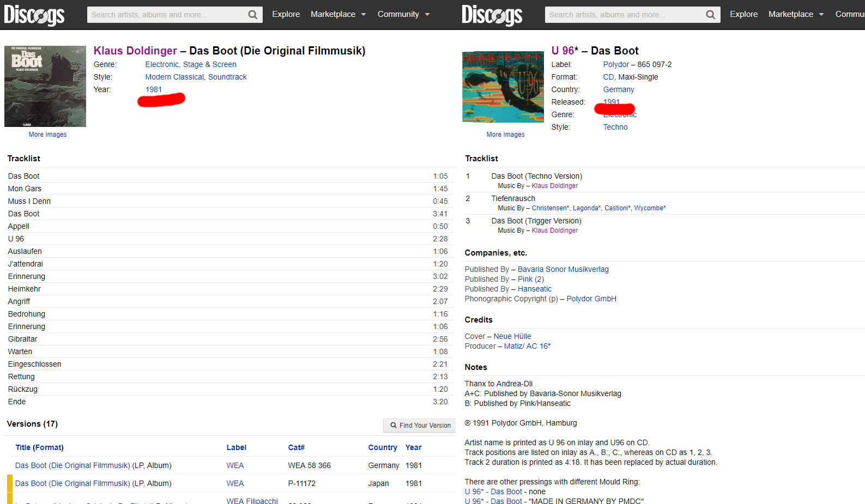Click More Images under the U 96 cover

506,135
